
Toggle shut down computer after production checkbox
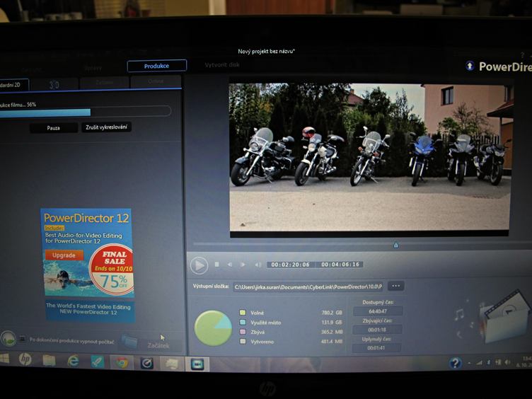coord(23,339)
